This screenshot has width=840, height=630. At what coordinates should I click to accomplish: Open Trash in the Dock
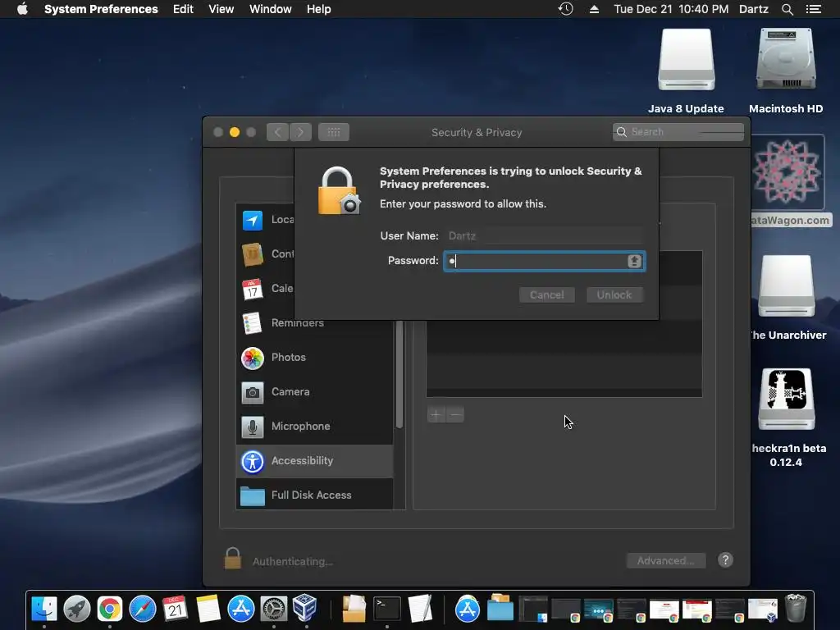(x=796, y=608)
